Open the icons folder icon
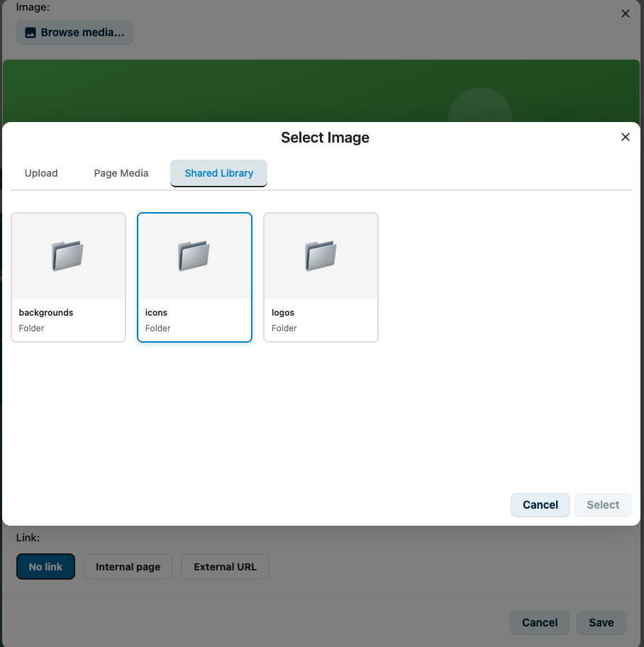Viewport: 644px width, 647px height. point(194,255)
